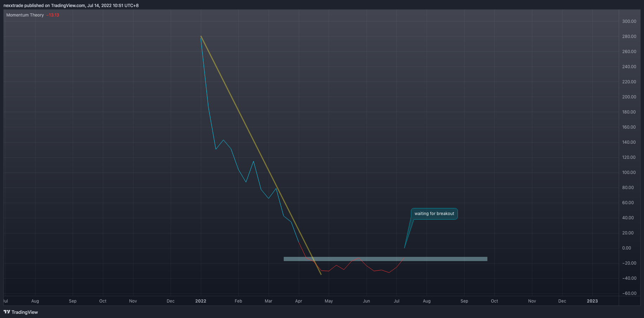
Task: Click the Sep label right of 2022
Action: pos(464,301)
